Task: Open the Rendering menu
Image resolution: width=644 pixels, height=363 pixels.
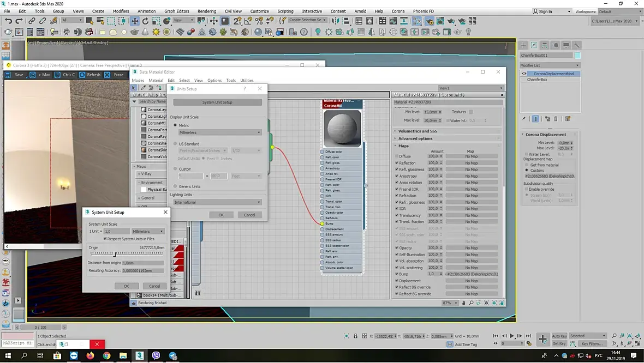Action: pyautogui.click(x=206, y=11)
